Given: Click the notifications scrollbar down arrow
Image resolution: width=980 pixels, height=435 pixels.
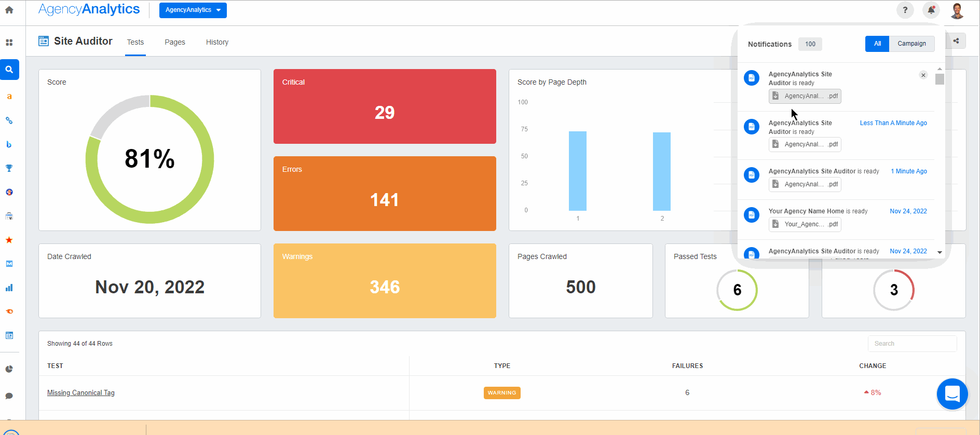Looking at the screenshot, I should coord(940,252).
